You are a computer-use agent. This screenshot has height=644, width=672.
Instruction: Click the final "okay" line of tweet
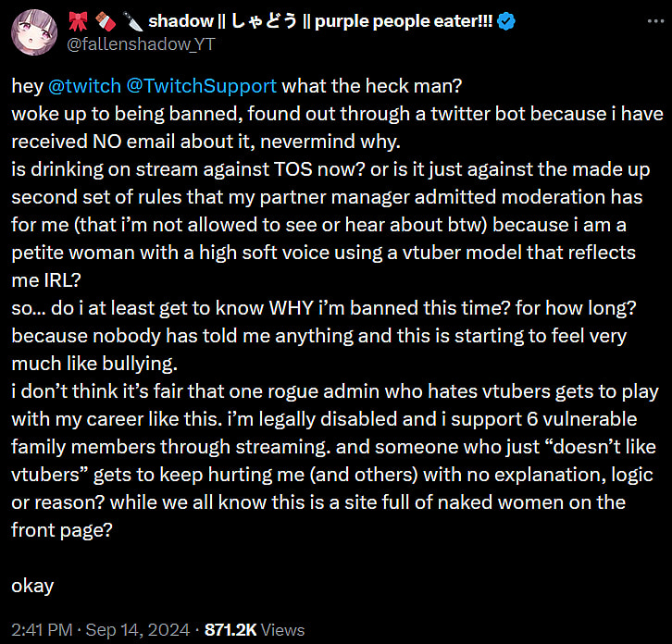[x=32, y=585]
